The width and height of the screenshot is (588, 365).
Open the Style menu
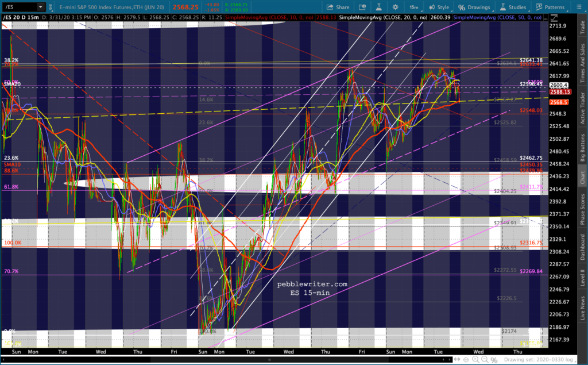click(x=439, y=7)
